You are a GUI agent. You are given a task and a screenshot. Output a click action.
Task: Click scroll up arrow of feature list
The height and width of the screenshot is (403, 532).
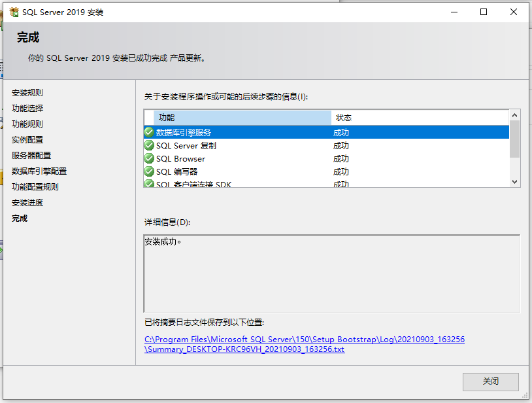[x=515, y=115]
